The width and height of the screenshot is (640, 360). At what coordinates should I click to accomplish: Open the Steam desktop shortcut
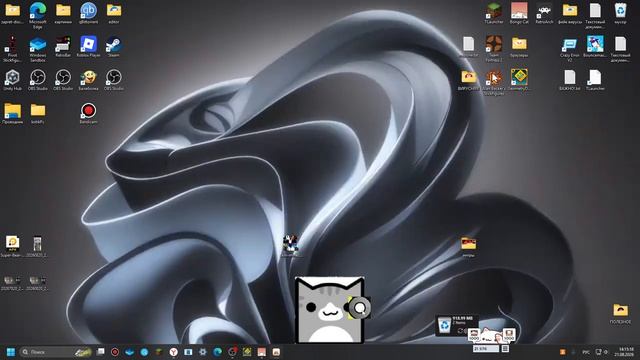tap(113, 47)
